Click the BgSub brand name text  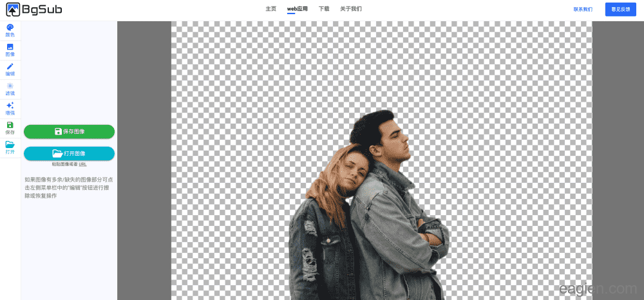(42, 10)
